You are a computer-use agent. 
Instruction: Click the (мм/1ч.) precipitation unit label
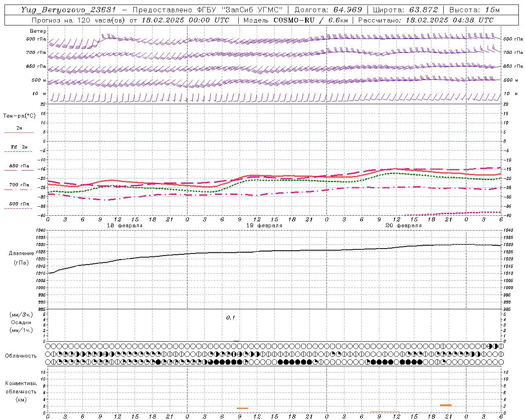coord(21,330)
